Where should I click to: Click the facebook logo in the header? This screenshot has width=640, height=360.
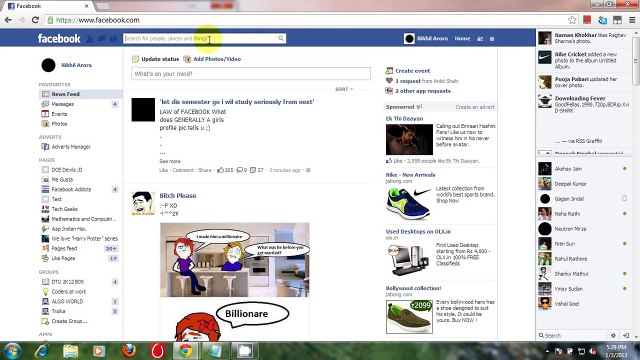click(x=59, y=39)
